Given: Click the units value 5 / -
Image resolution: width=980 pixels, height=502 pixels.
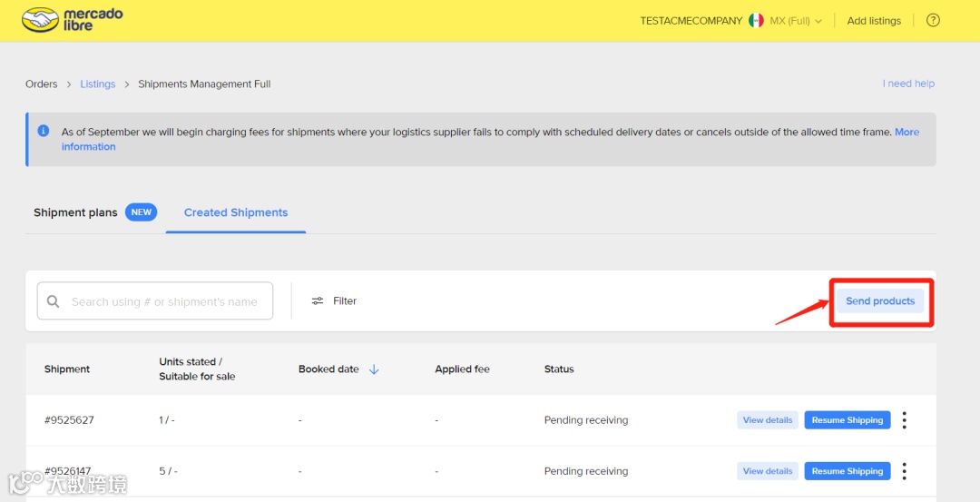Looking at the screenshot, I should (166, 471).
